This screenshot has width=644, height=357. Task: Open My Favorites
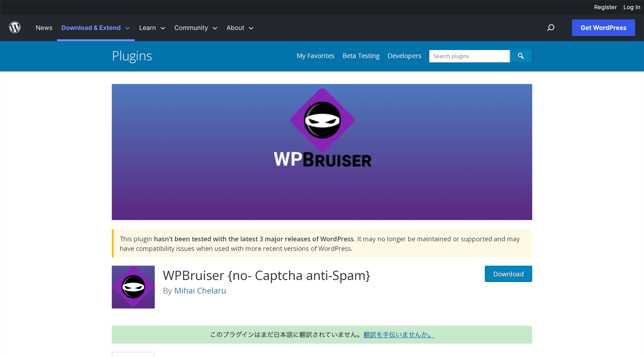(316, 56)
